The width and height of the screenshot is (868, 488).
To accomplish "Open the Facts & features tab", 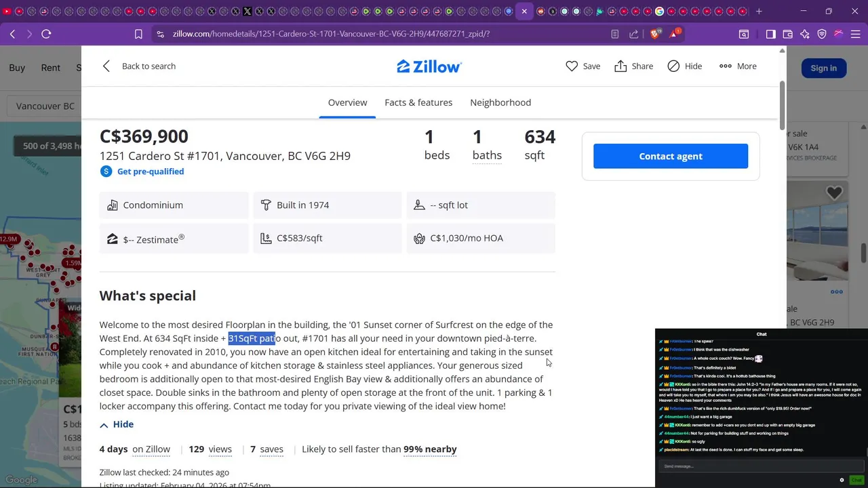I will 418,102.
